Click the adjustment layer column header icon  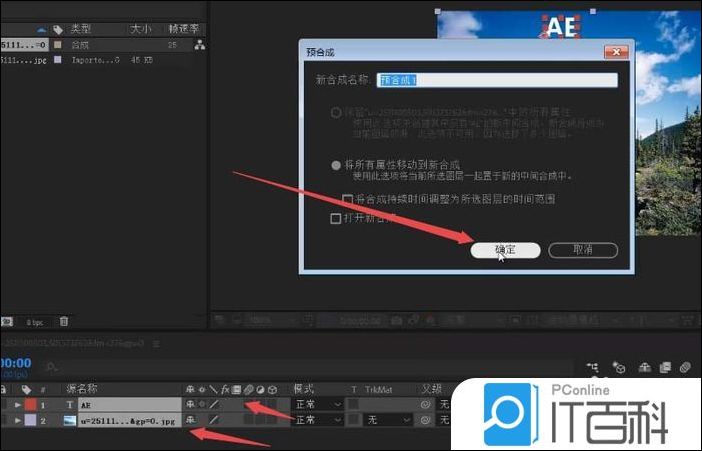click(x=260, y=389)
